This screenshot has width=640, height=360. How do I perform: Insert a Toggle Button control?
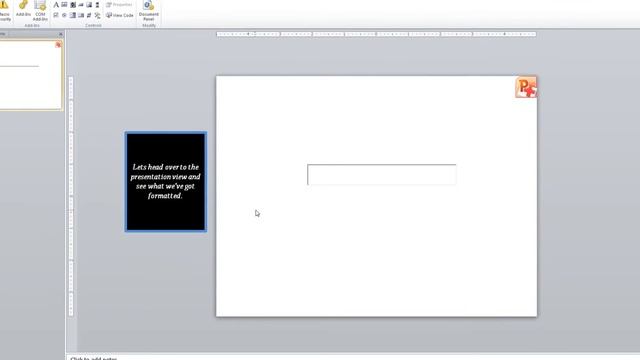pos(89,15)
